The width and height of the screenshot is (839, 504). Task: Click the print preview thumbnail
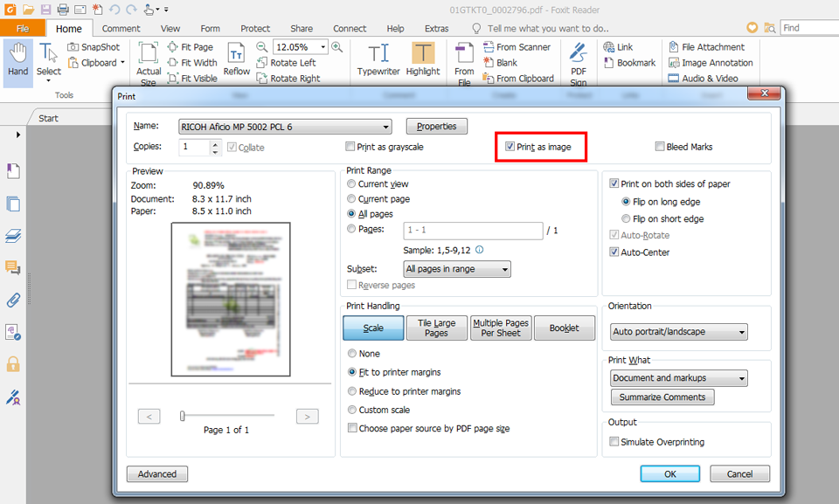coord(231,300)
